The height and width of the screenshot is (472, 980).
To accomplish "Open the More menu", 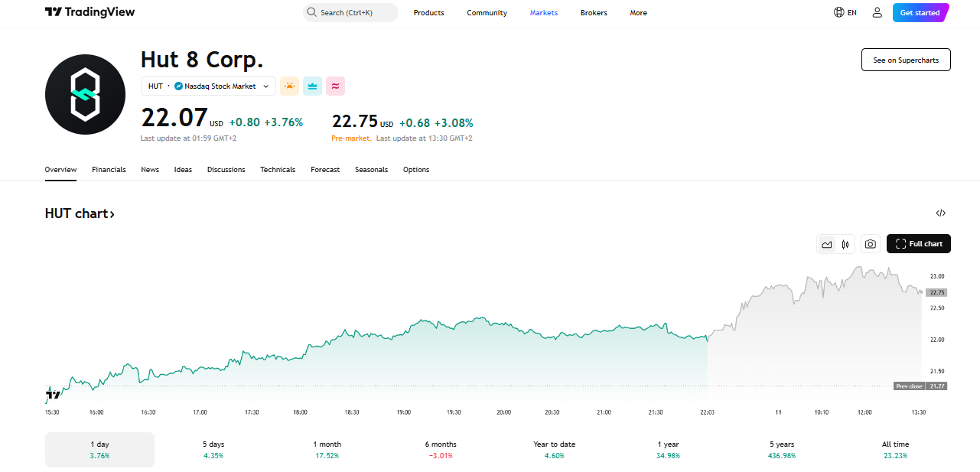I will (638, 12).
